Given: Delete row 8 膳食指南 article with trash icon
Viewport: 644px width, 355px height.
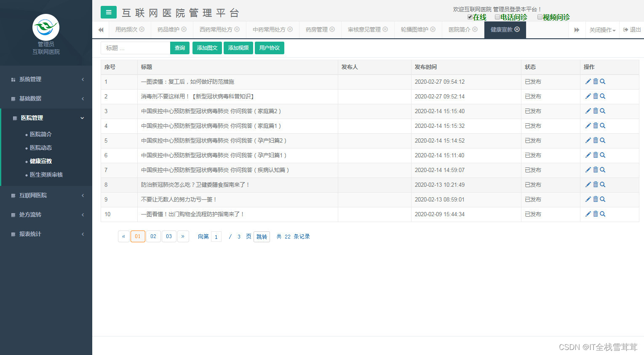Looking at the screenshot, I should coord(596,185).
